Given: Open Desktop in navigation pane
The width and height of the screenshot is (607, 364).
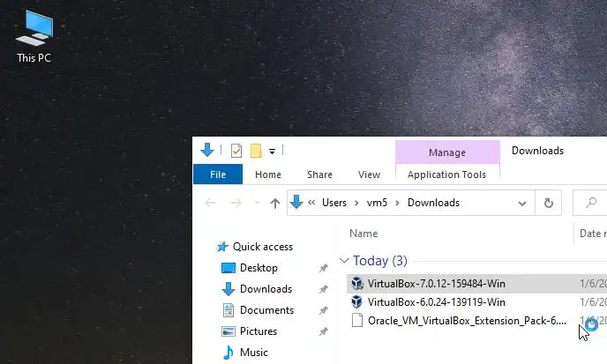Looking at the screenshot, I should [259, 268].
